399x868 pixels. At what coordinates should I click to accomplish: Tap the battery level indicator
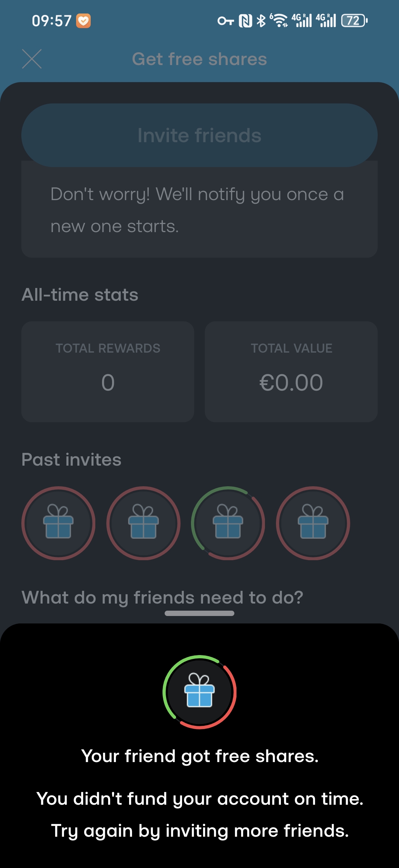point(354,21)
